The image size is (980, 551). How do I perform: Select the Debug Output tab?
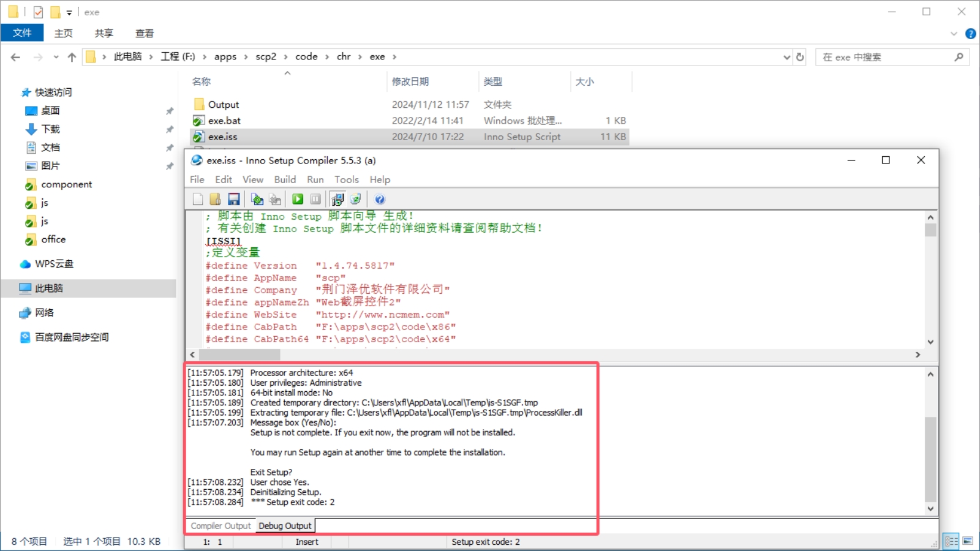pos(285,526)
